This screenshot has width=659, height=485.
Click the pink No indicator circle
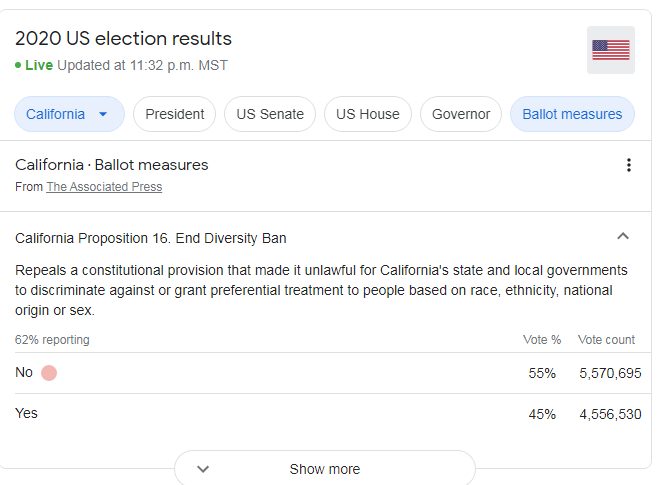(49, 373)
